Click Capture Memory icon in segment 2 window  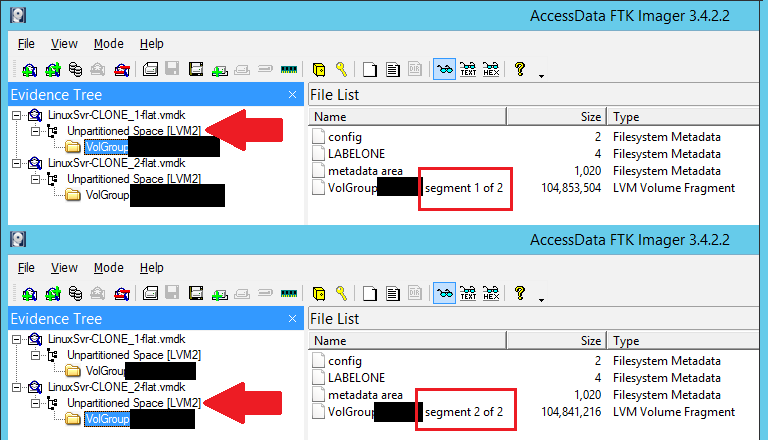pyautogui.click(x=289, y=293)
